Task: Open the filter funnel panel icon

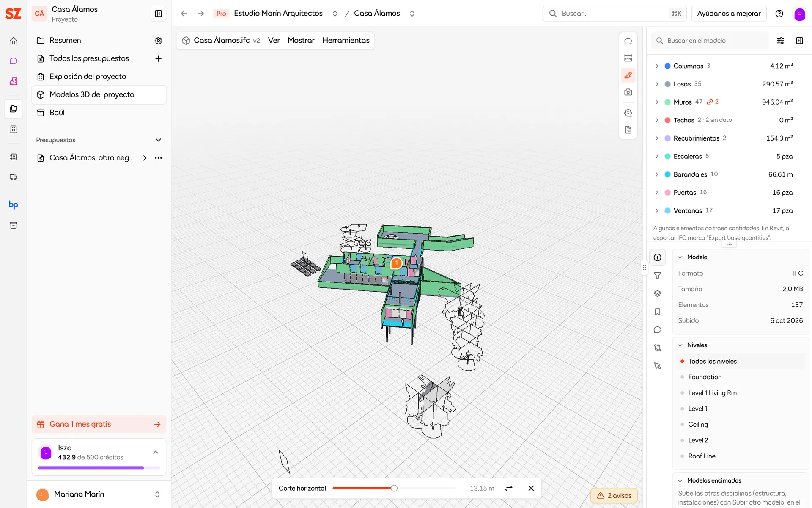Action: click(658, 276)
